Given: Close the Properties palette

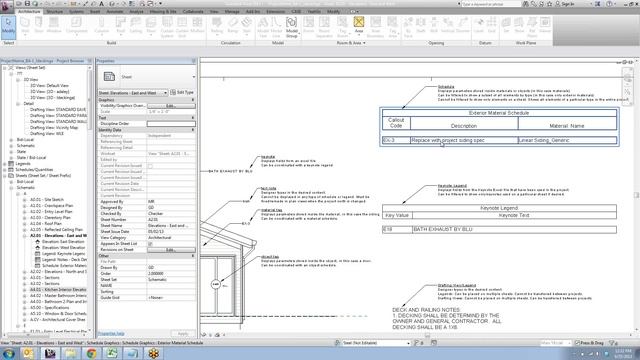Looking at the screenshot, I should pyautogui.click(x=193, y=61).
